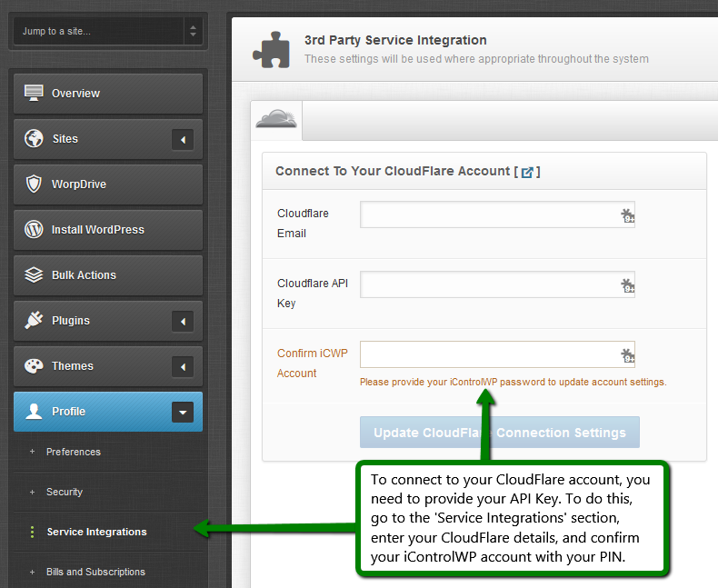The height and width of the screenshot is (588, 718).
Task: Go to Bills and Subscriptions
Action: [x=95, y=572]
